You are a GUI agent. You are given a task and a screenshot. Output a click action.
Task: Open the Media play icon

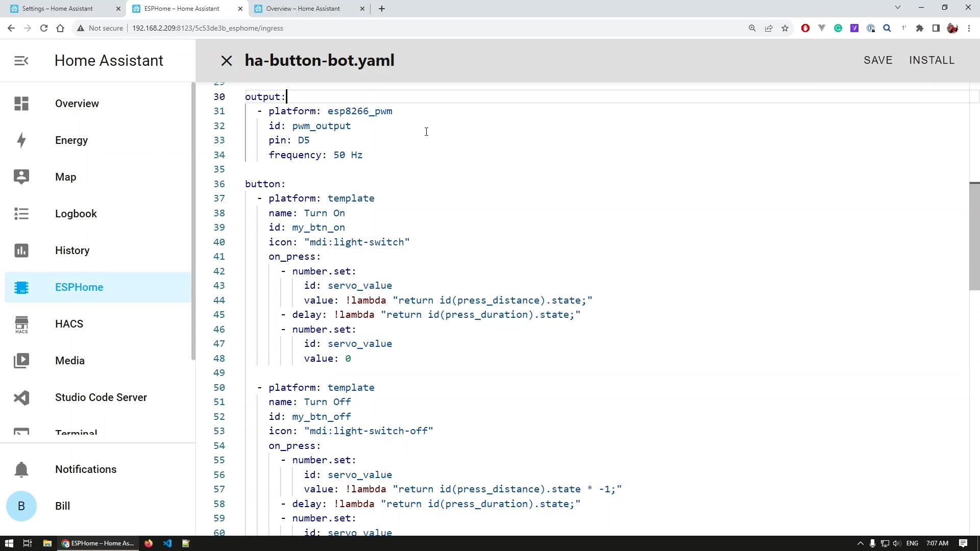point(21,361)
